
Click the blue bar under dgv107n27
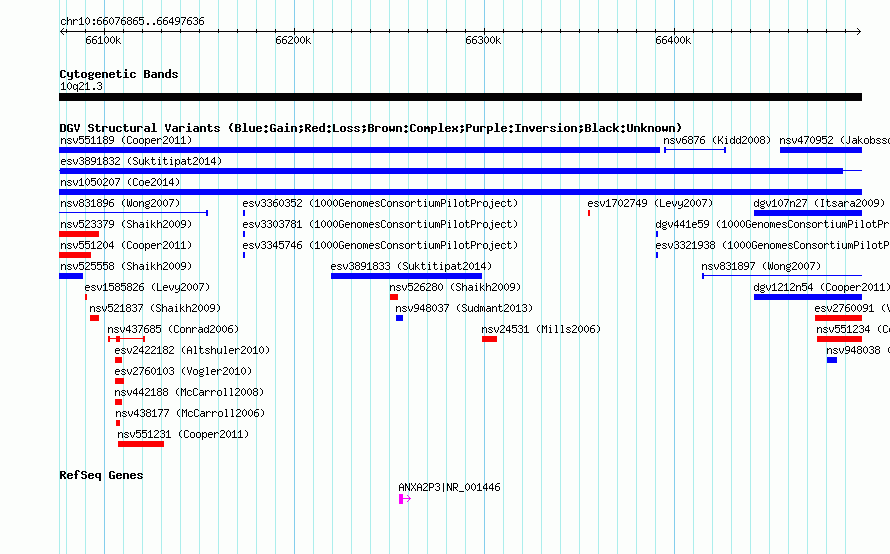point(808,213)
